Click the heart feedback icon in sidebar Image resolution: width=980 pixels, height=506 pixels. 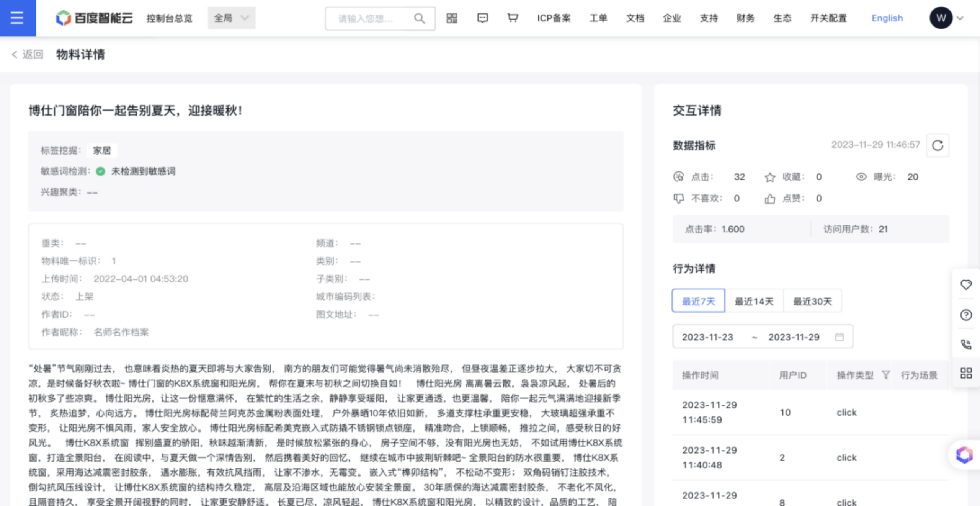point(966,285)
